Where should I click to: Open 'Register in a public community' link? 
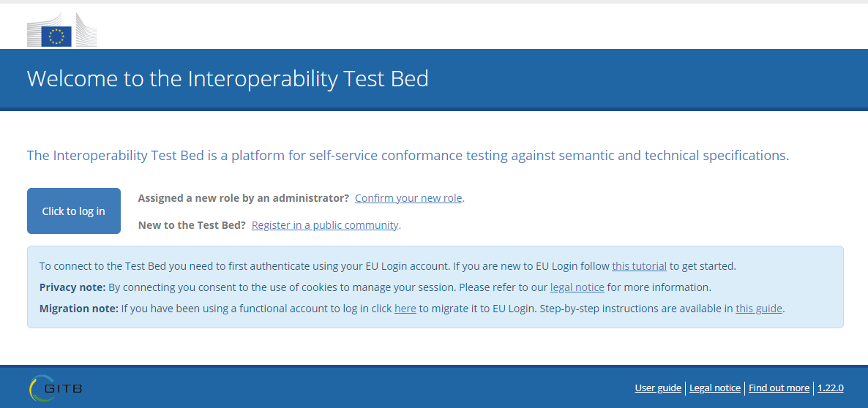point(325,225)
